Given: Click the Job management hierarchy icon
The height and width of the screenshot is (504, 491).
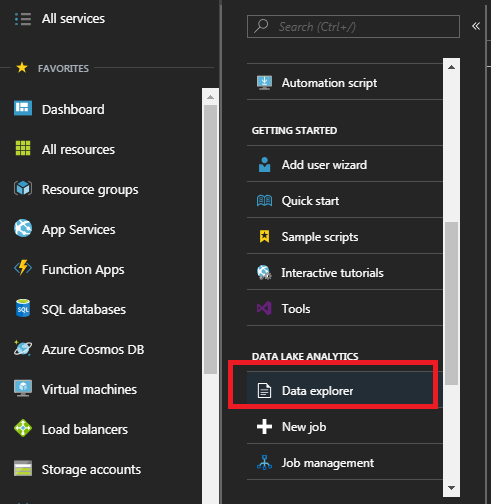Looking at the screenshot, I should (x=264, y=462).
